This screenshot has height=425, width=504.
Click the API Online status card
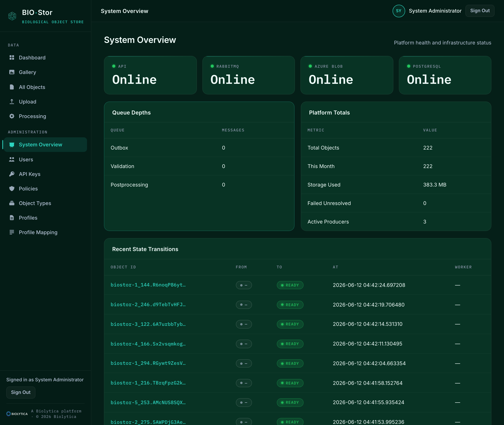[150, 75]
